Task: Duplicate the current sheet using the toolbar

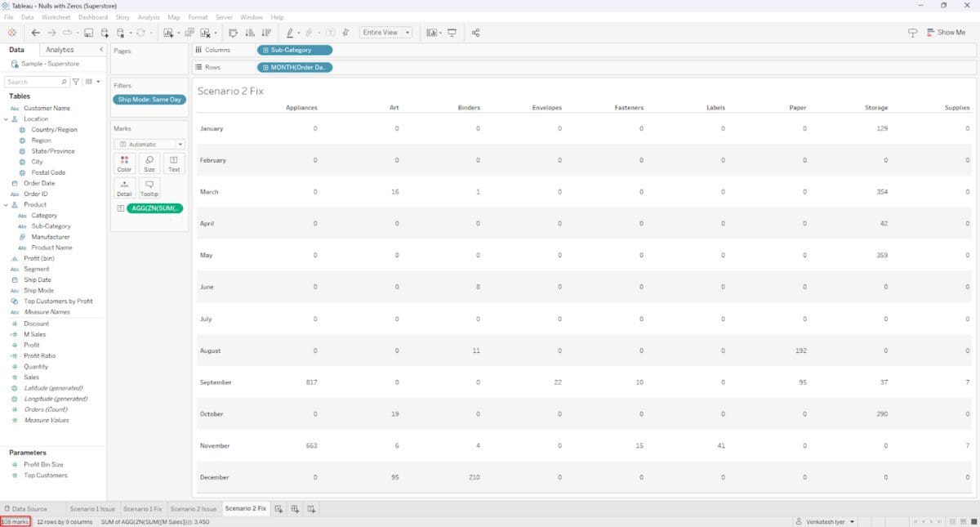Action: 189,33
